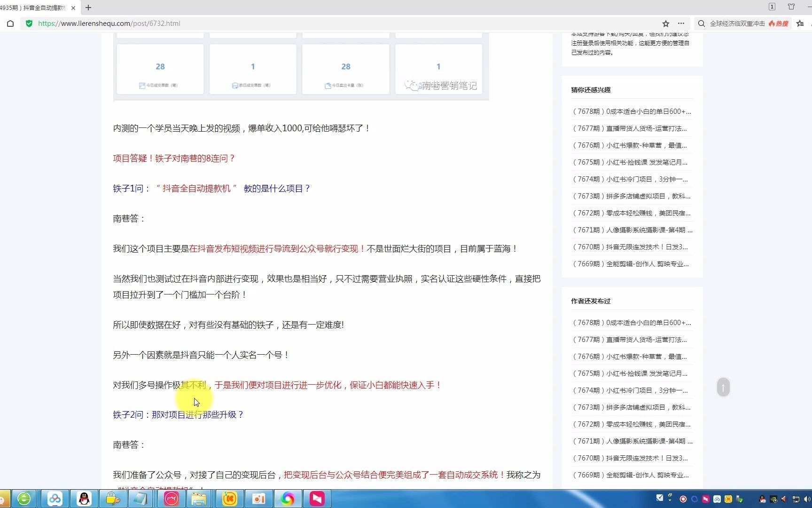Open Baidu Netdisk taskbar icon

[55, 499]
